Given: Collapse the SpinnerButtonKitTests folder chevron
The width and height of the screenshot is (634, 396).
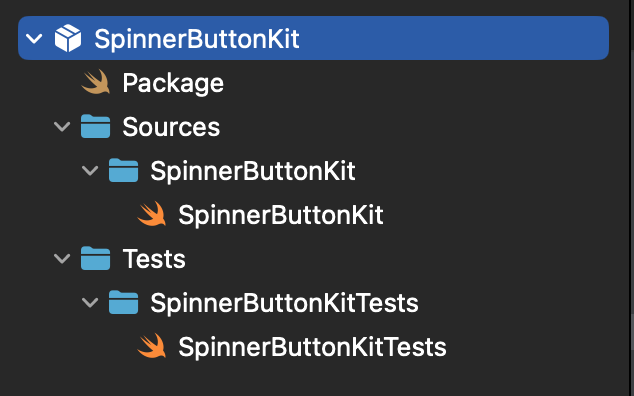Looking at the screenshot, I should coord(90,303).
